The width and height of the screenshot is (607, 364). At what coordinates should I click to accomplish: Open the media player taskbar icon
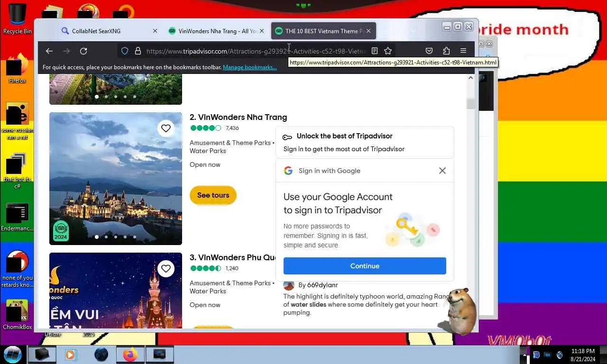click(x=71, y=355)
